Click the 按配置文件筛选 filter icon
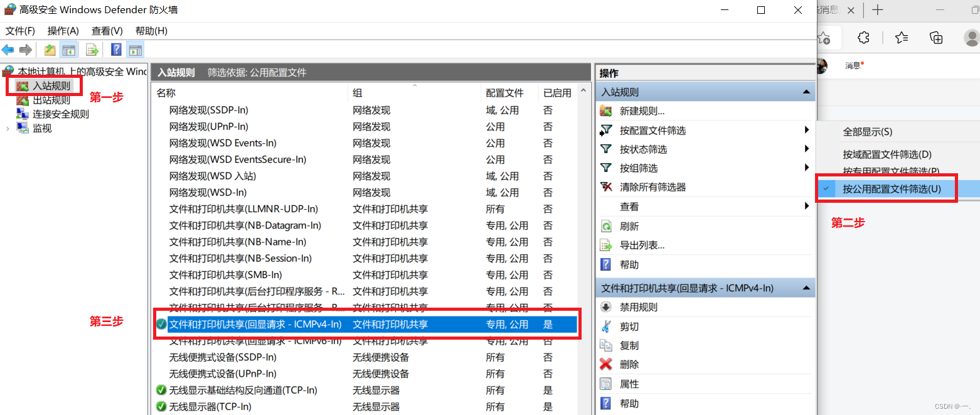 coord(606,131)
